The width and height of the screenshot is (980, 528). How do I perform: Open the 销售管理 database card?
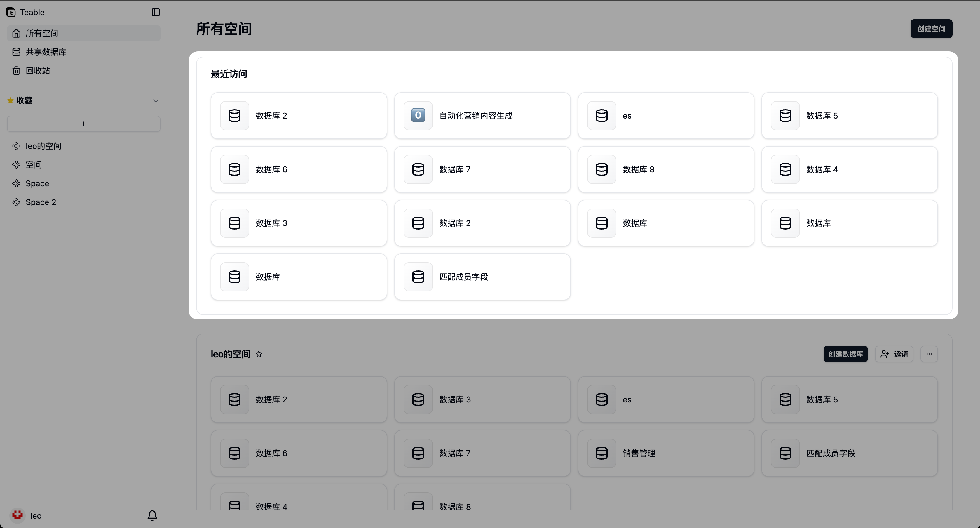[665, 453]
